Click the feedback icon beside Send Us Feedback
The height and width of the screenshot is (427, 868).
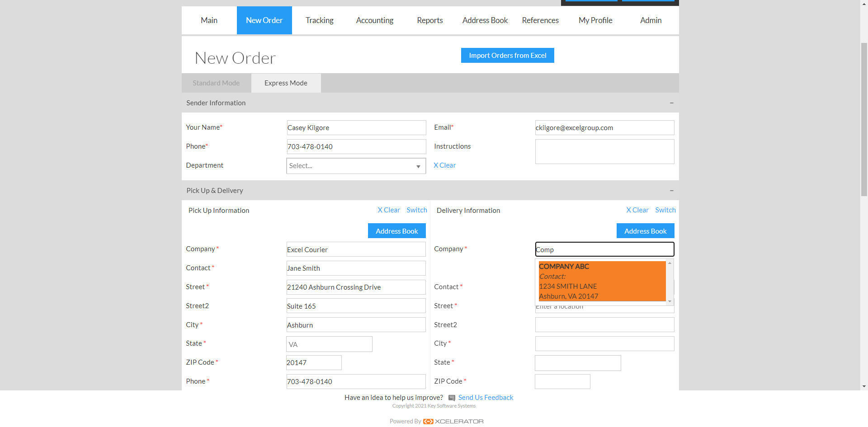point(452,398)
